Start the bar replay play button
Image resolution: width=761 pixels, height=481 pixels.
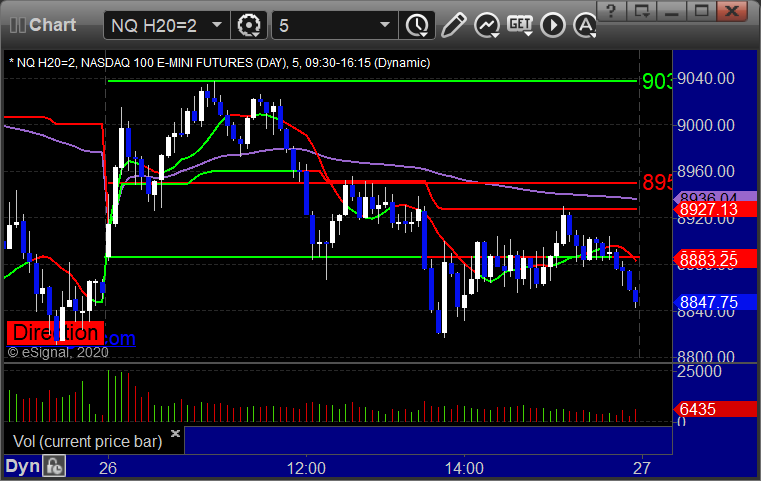553,25
